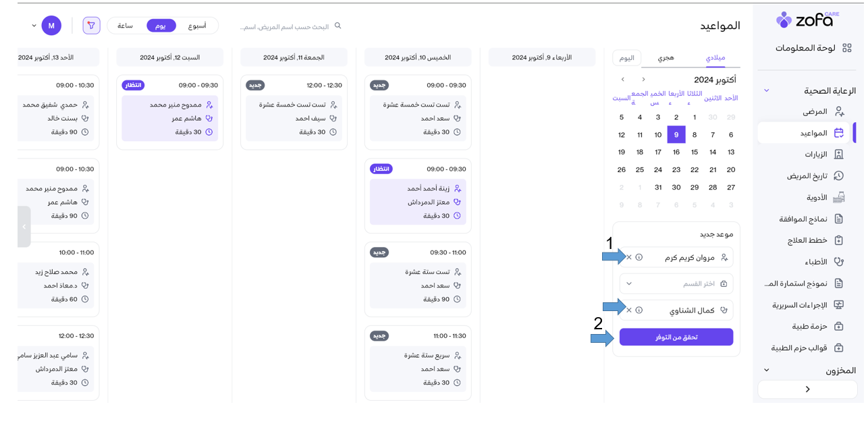868x442 pixels.
Task: Select the ميلادي calendar tab
Action: (x=715, y=58)
